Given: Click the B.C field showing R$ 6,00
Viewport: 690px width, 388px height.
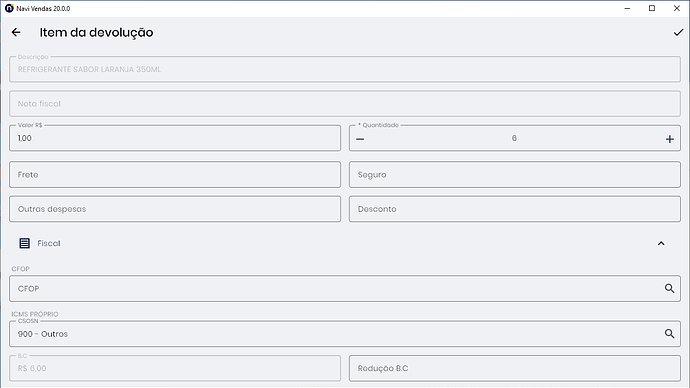Looking at the screenshot, I should click(175, 368).
